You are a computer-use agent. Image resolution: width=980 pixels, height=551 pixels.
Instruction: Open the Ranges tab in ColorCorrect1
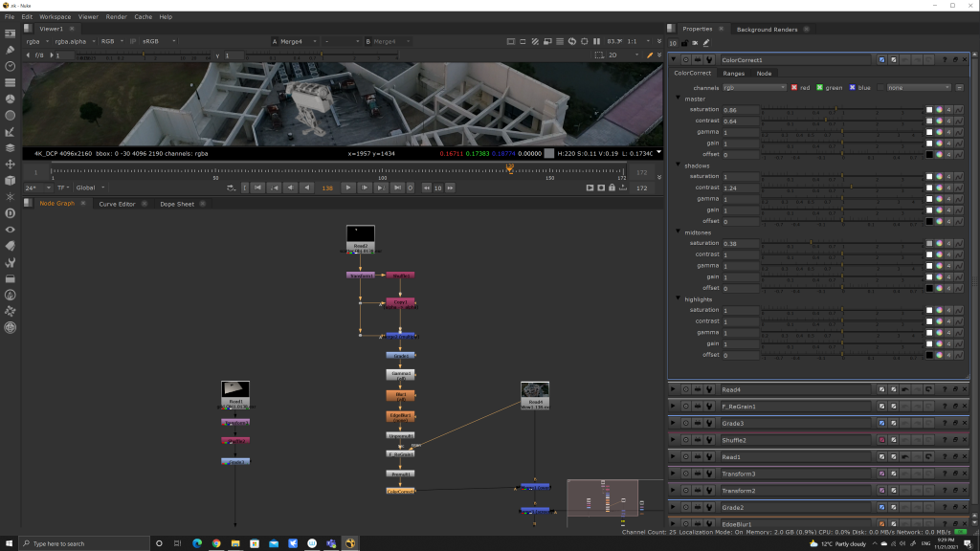tap(733, 73)
